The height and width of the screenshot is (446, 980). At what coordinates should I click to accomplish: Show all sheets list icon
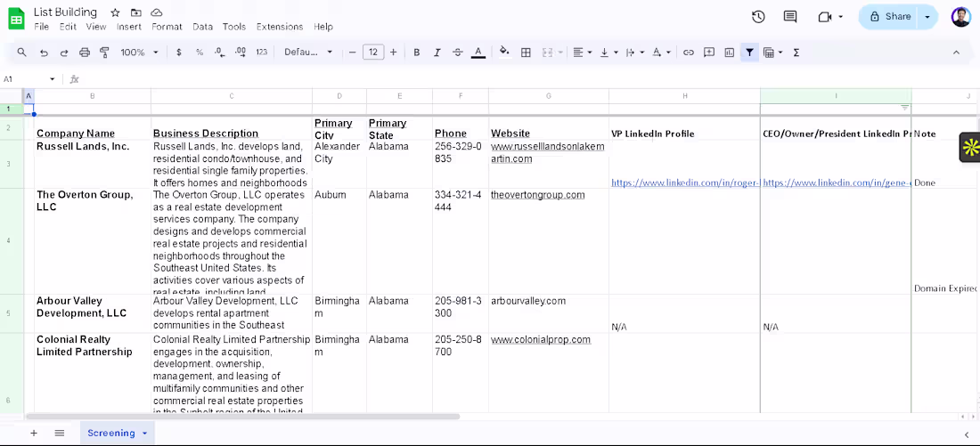pos(60,433)
